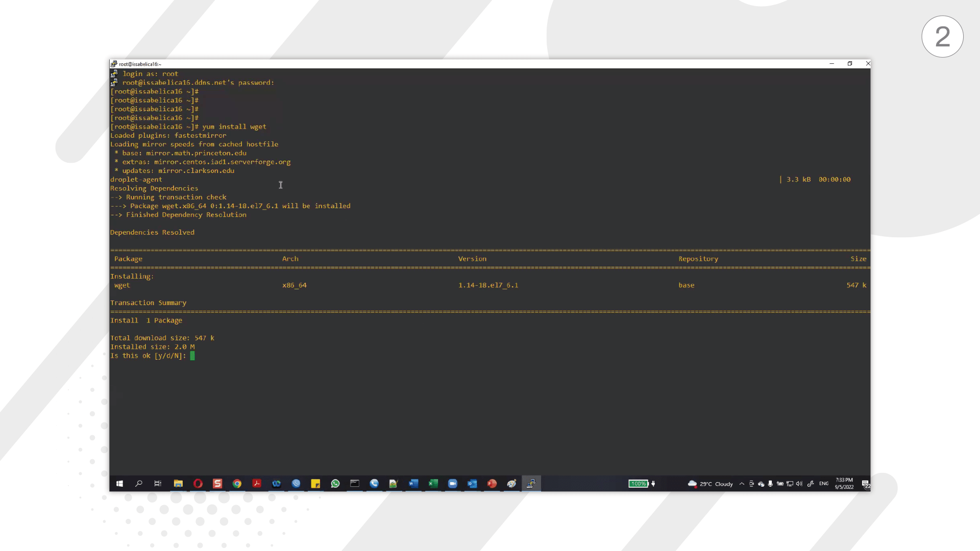
Task: Open the Opera browser
Action: pyautogui.click(x=198, y=484)
